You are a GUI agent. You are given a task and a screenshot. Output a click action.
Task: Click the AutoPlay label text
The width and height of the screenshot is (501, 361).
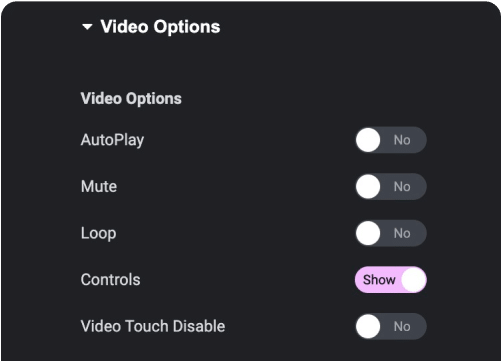[112, 140]
